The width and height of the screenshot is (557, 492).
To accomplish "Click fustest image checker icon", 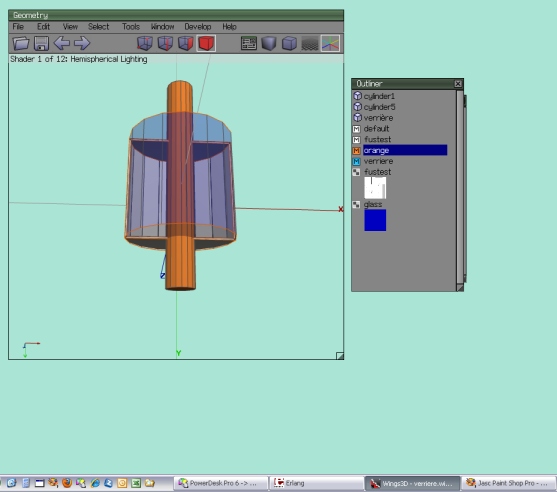I will [356, 172].
